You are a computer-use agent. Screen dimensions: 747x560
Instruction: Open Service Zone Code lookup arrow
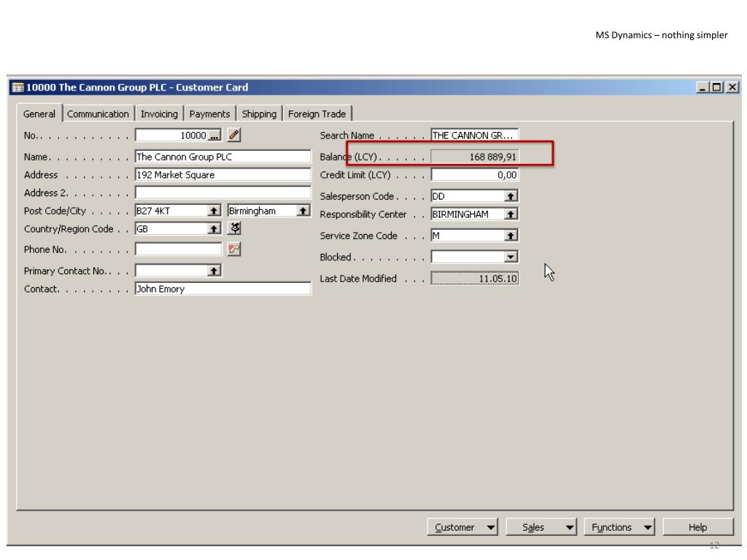coord(511,236)
